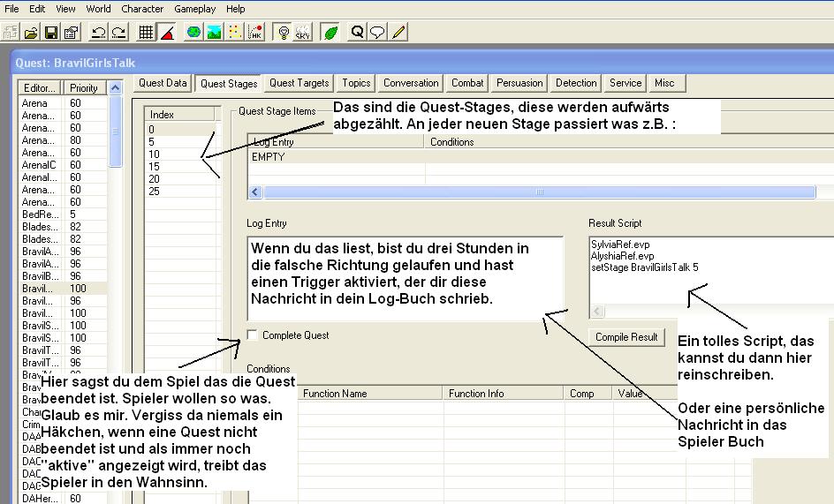Open the World menu
834x504 pixels.
coord(98,9)
